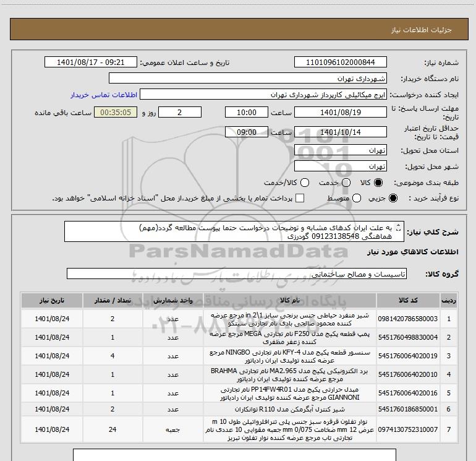Screen dimensions: 476x461
Task: Open اطلاعات تماس خریدار link
Action: [x=104, y=95]
